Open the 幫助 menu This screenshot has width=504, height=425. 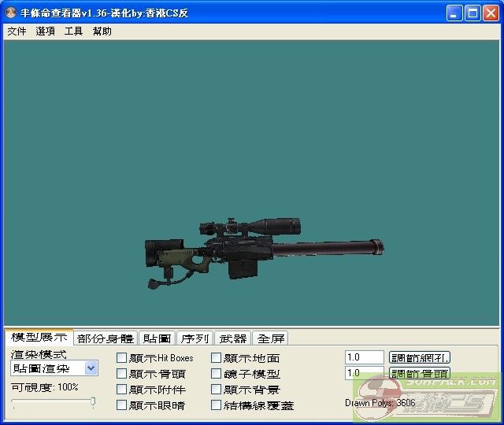tap(102, 31)
